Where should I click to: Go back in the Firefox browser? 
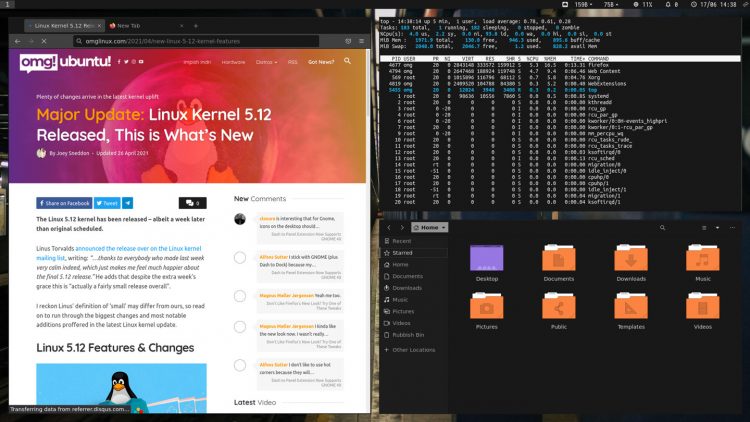18,41
